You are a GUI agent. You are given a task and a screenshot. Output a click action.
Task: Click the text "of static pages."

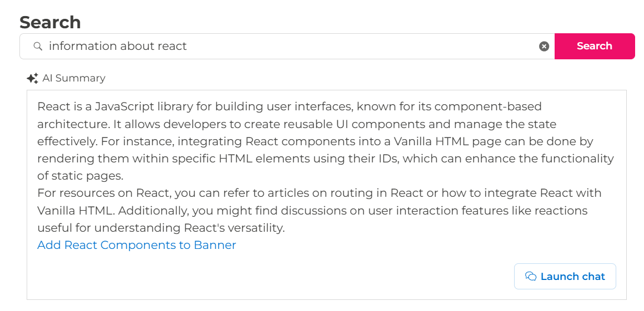pyautogui.click(x=80, y=176)
